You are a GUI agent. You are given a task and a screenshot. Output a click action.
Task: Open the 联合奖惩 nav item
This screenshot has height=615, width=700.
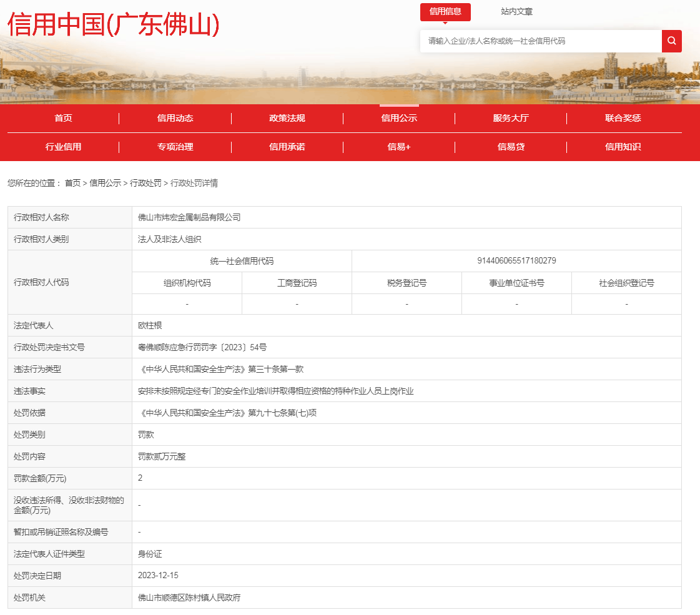tap(623, 118)
